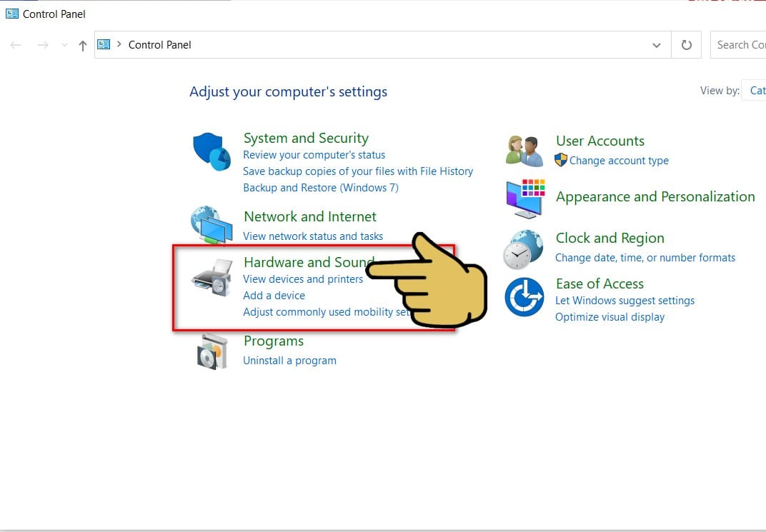Click Uninstall a program
The image size is (766, 532).
[289, 361]
